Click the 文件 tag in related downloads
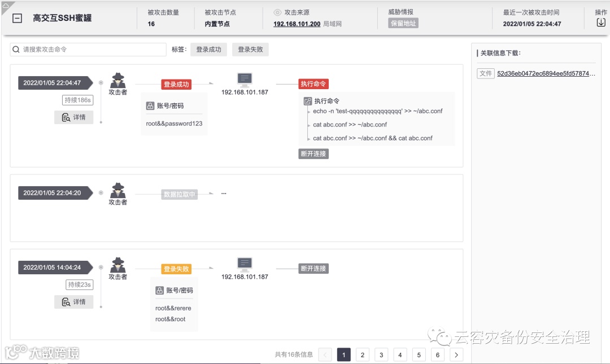The height and width of the screenshot is (364, 610). tap(486, 73)
